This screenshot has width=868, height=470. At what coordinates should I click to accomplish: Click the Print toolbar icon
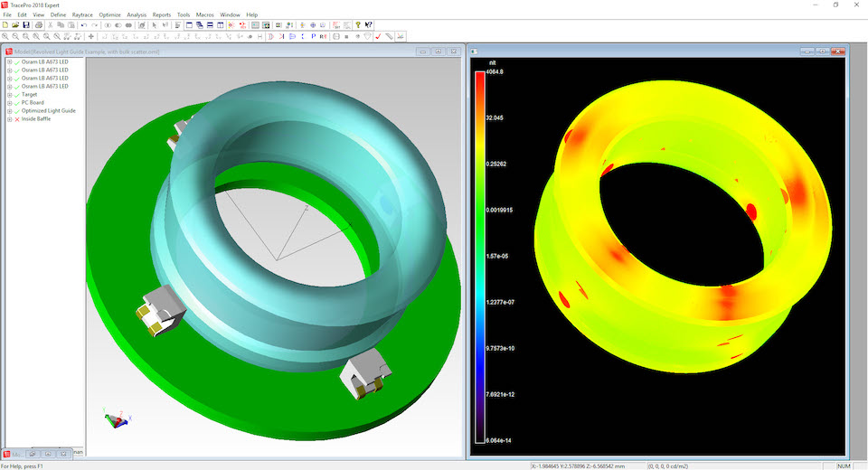click(x=39, y=25)
